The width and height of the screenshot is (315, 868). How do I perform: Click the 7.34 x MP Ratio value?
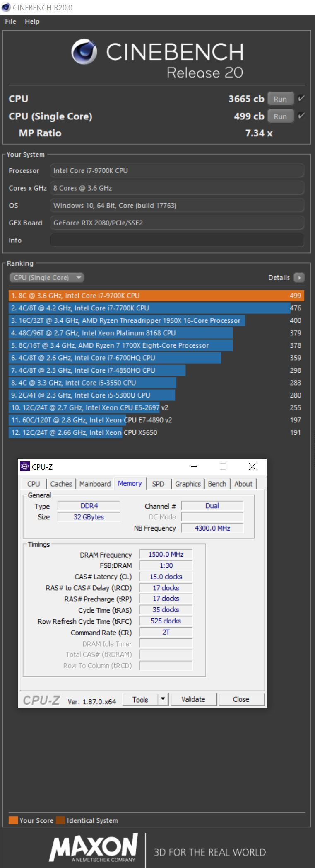coord(259,133)
